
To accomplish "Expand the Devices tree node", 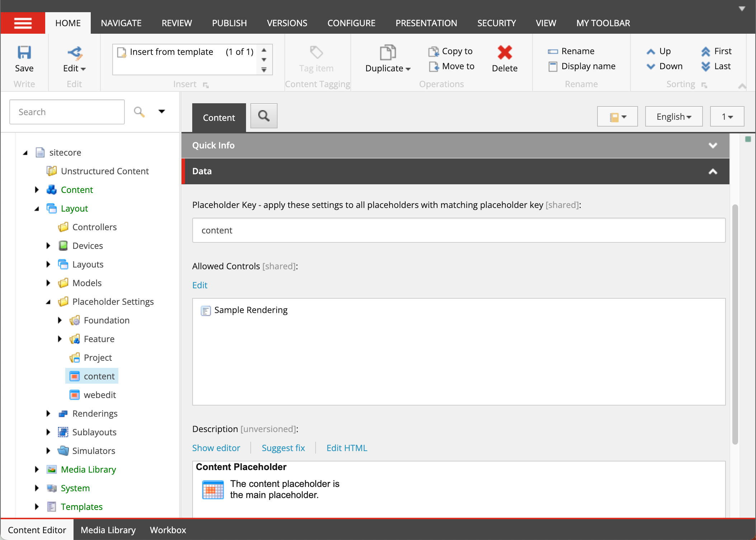I will coord(48,246).
